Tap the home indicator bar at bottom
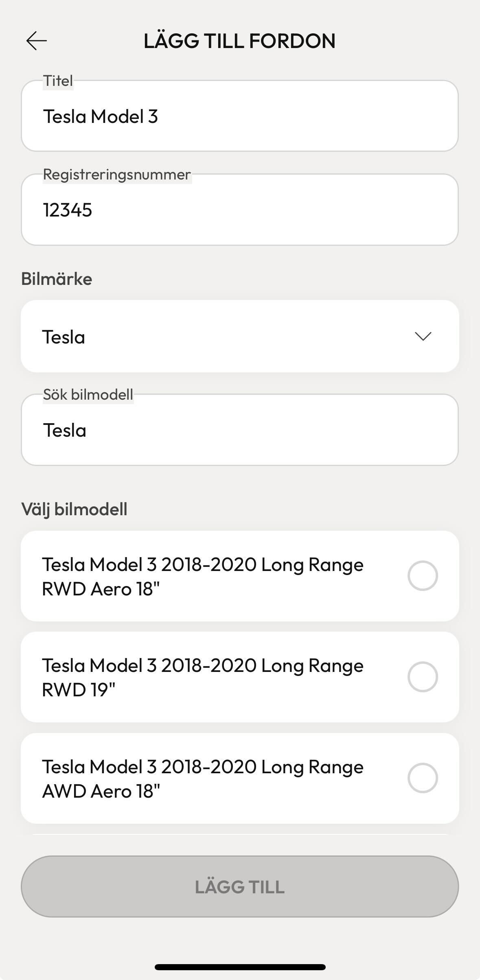 [240, 967]
